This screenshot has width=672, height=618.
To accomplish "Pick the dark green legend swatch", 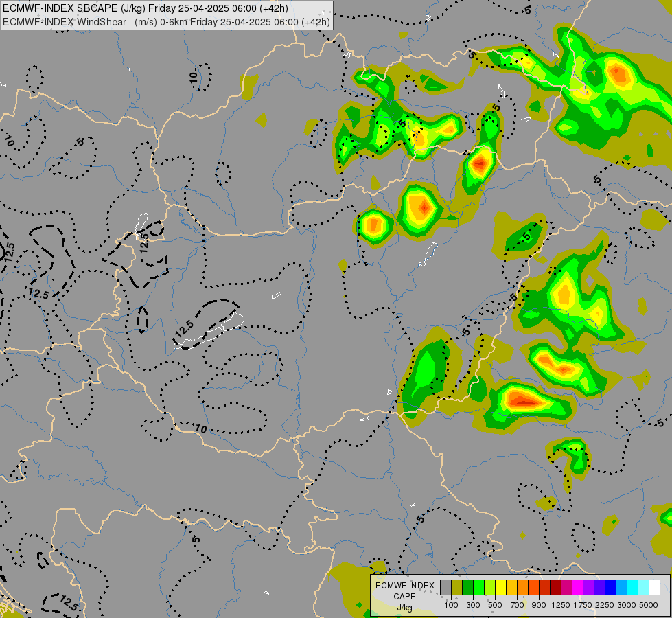I will (x=467, y=587).
